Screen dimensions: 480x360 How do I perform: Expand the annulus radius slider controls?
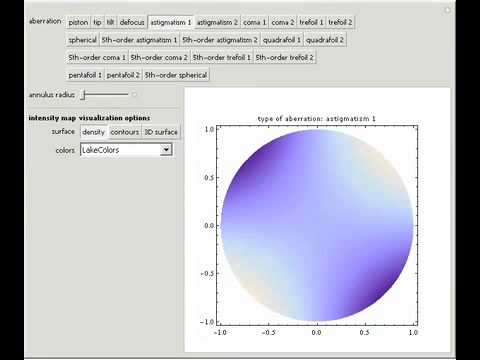[x=134, y=95]
